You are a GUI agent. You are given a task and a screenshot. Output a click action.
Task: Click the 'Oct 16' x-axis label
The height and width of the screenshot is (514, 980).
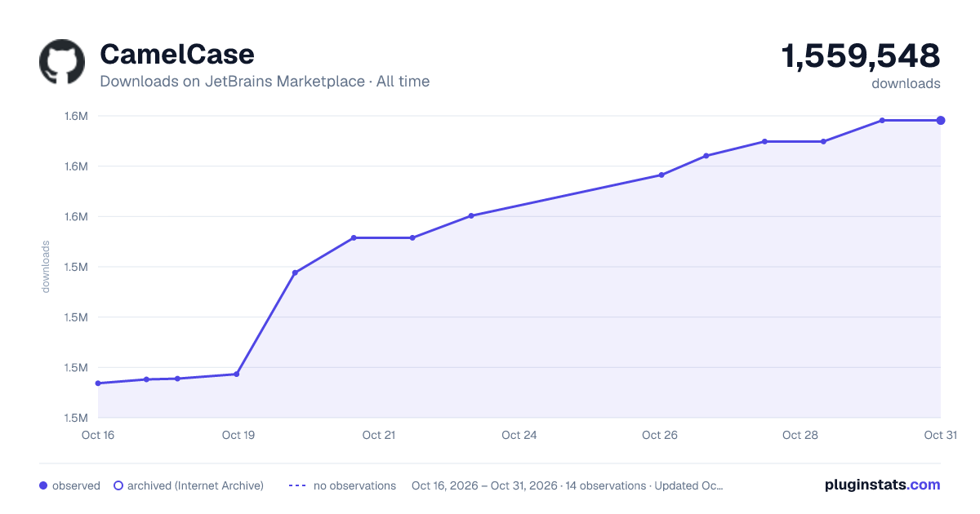tap(98, 435)
